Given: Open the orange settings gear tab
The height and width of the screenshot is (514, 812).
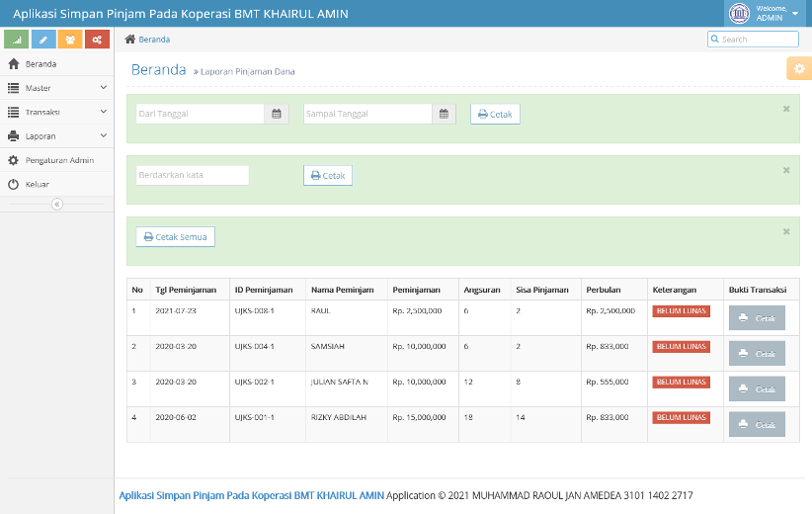Looking at the screenshot, I should pyautogui.click(x=799, y=68).
